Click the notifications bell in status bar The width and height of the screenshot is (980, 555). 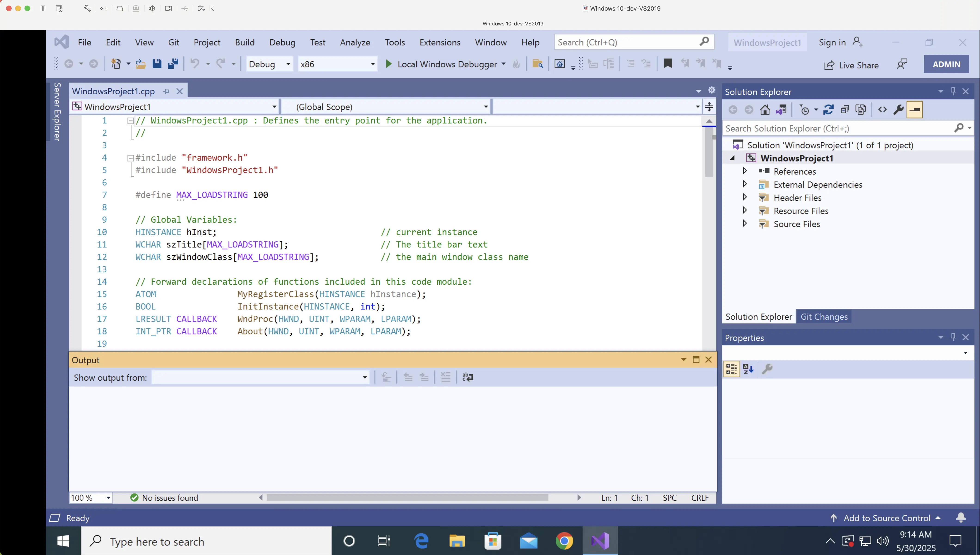[961, 518]
